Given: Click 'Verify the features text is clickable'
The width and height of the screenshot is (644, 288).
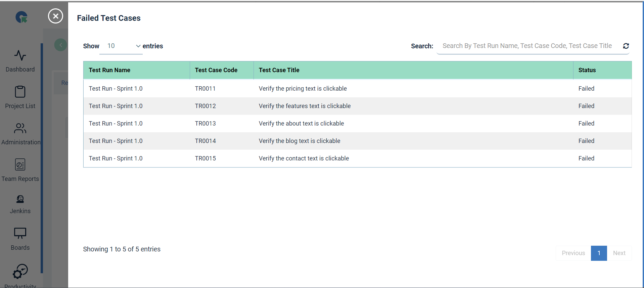Looking at the screenshot, I should coord(305,106).
